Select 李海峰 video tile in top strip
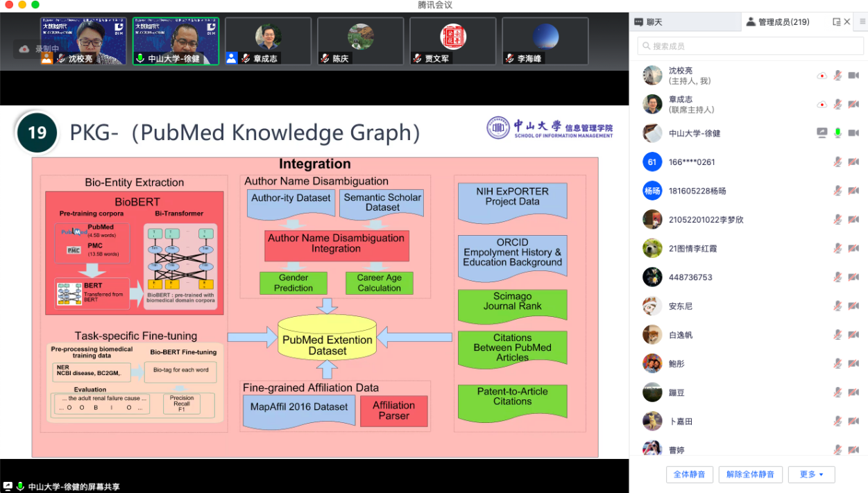Viewport: 868px width, 493px height. [545, 41]
